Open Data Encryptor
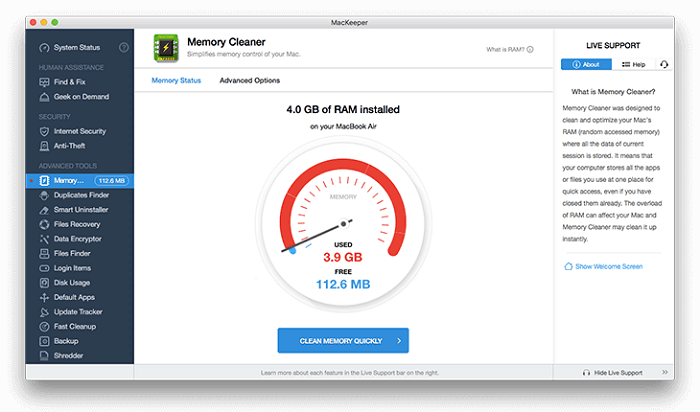700x412 pixels. pyautogui.click(x=71, y=239)
